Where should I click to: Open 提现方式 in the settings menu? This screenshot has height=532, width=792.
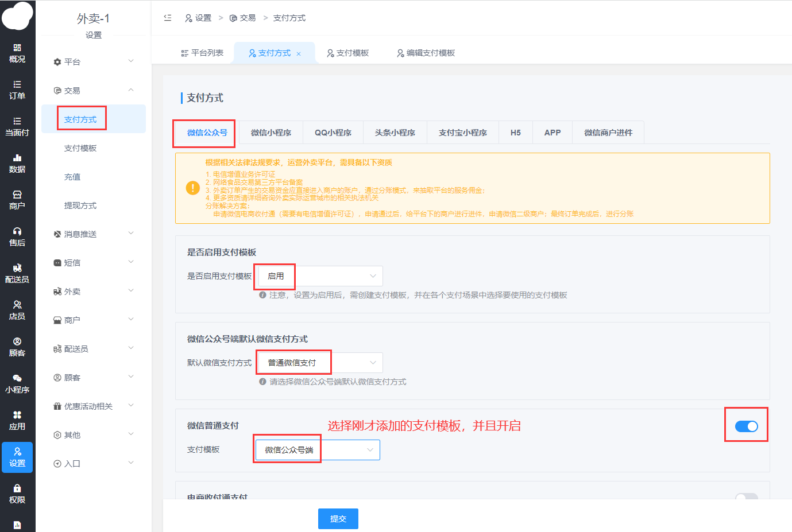[94, 205]
